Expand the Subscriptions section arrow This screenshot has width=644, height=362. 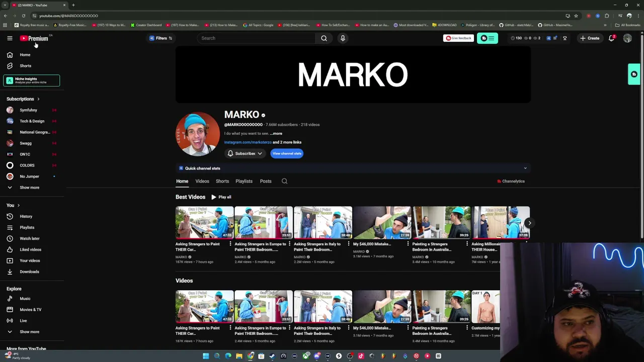click(x=38, y=99)
